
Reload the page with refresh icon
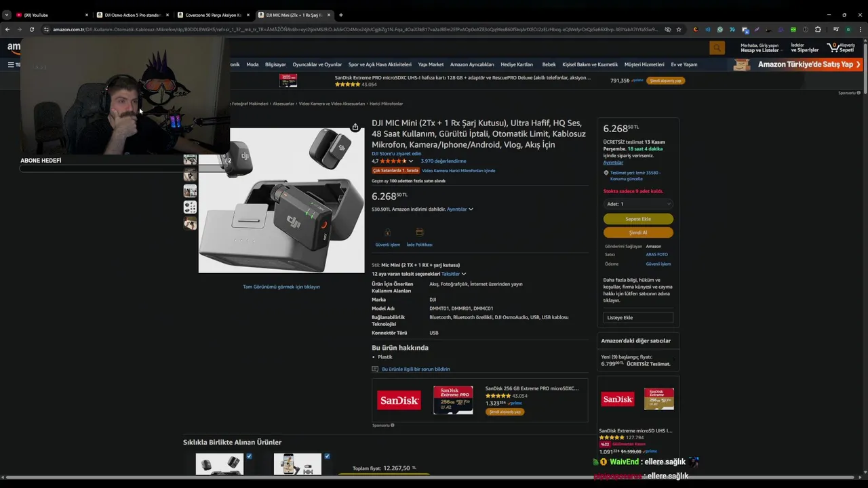coord(32,29)
